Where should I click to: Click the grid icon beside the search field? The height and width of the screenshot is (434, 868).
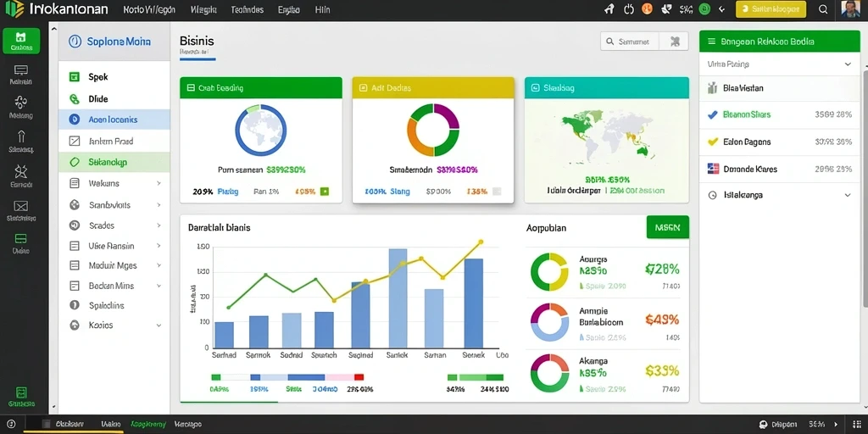[674, 41]
